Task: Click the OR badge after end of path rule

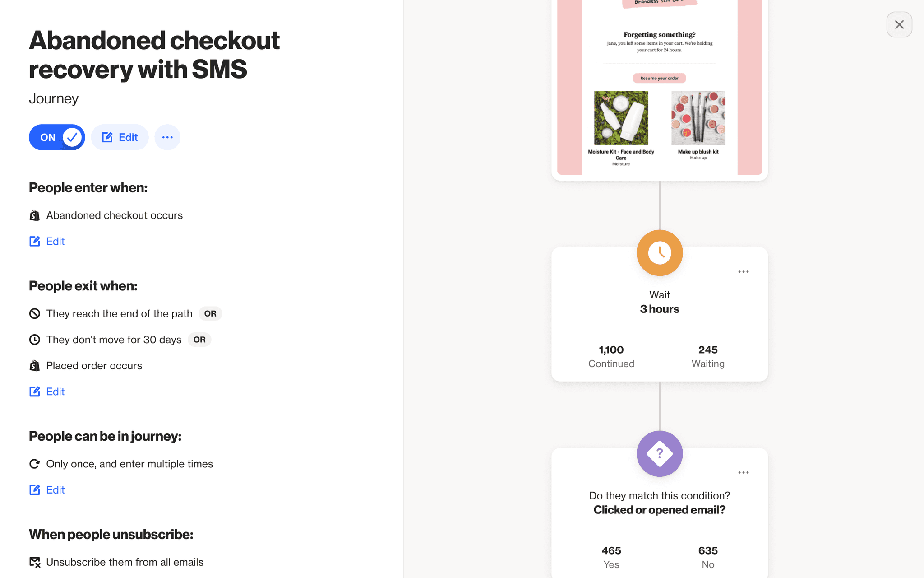Action: click(x=210, y=313)
